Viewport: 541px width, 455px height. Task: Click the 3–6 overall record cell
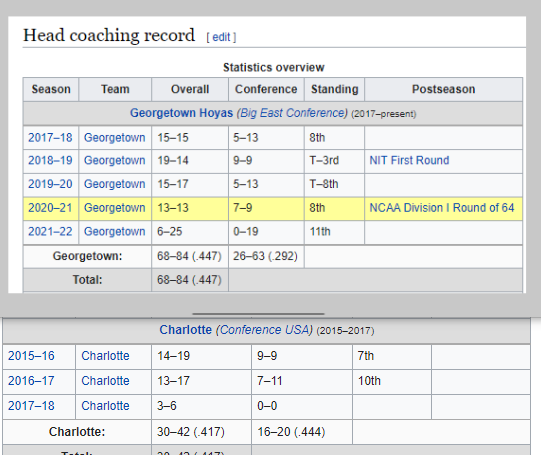tap(201, 406)
